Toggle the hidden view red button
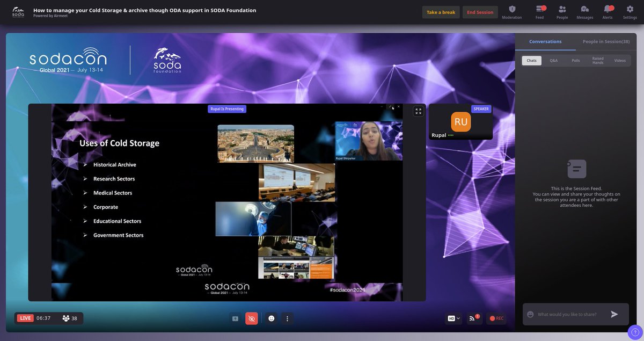The width and height of the screenshot is (644, 341). pos(251,318)
